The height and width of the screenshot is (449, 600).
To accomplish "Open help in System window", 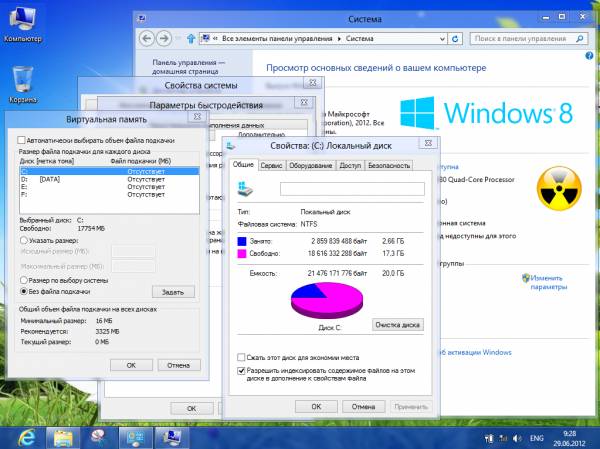I will tap(589, 56).
